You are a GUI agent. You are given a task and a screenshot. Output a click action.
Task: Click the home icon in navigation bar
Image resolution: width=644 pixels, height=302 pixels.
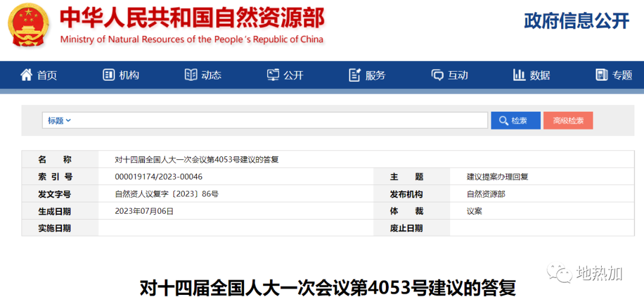pos(26,75)
